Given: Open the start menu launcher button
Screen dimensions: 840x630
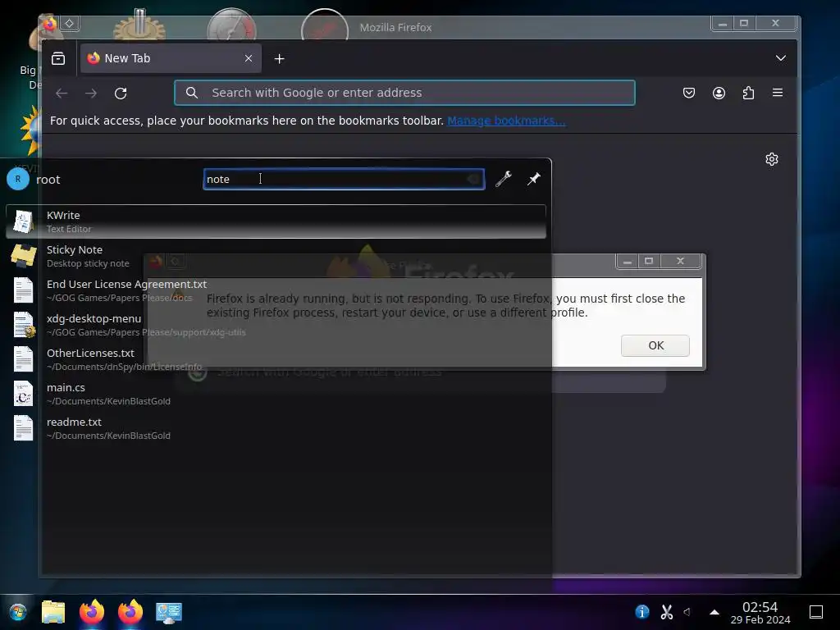Looking at the screenshot, I should pos(18,612).
